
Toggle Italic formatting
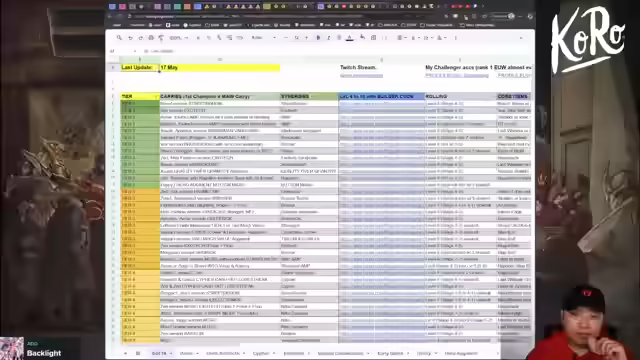tap(329, 38)
